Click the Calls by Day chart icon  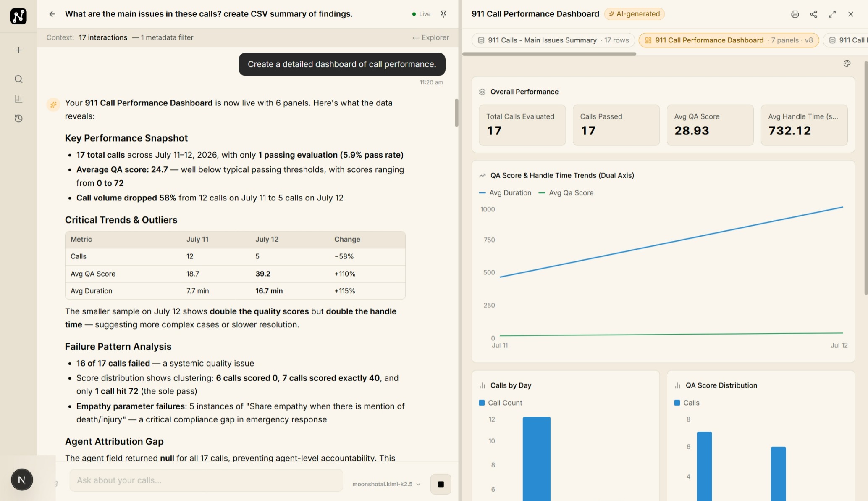pos(482,385)
